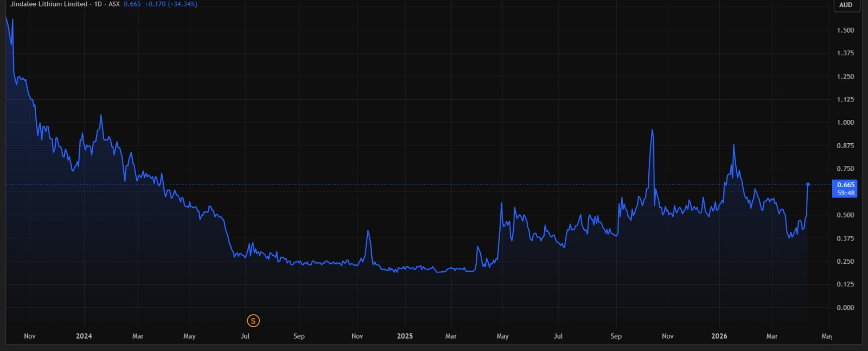Image resolution: width=868 pixels, height=351 pixels.
Task: Click the 0.000 price scale label
Action: (x=845, y=308)
